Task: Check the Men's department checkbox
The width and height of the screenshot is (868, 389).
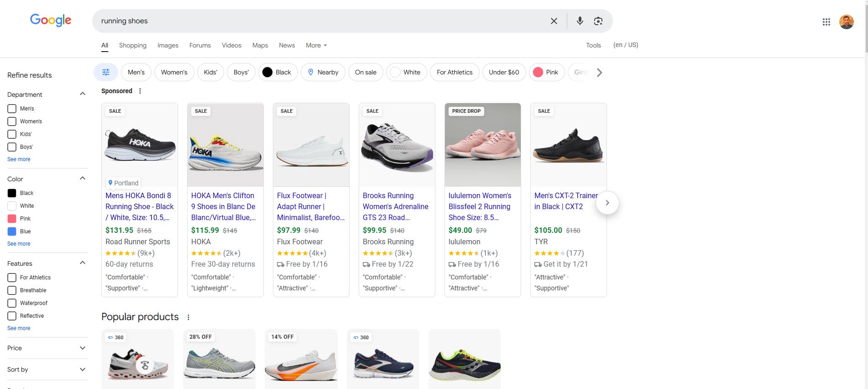Action: 12,109
